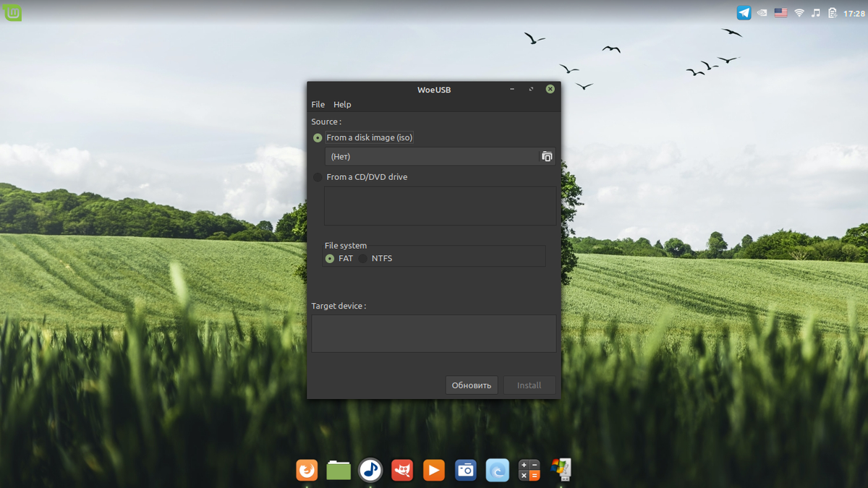
Task: Open the Wi-Fi network indicator
Action: click(x=799, y=13)
